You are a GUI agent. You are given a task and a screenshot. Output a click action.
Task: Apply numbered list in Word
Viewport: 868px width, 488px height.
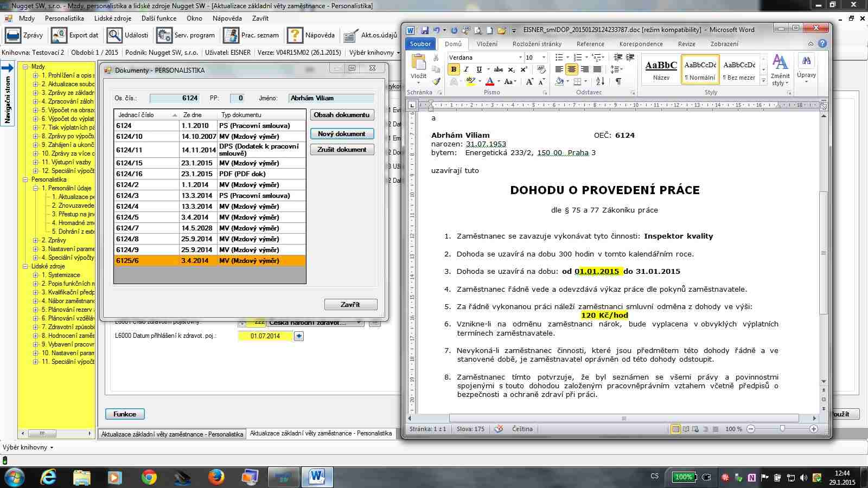577,57
